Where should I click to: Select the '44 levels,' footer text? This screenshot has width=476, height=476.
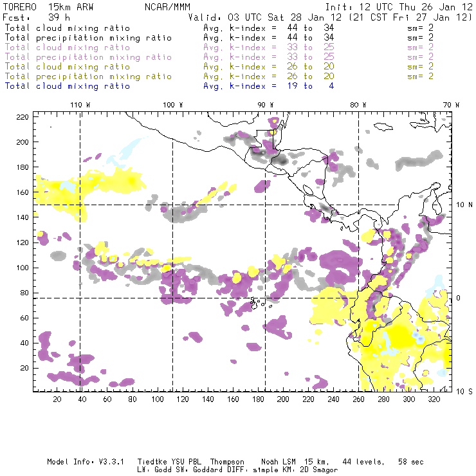(x=363, y=462)
